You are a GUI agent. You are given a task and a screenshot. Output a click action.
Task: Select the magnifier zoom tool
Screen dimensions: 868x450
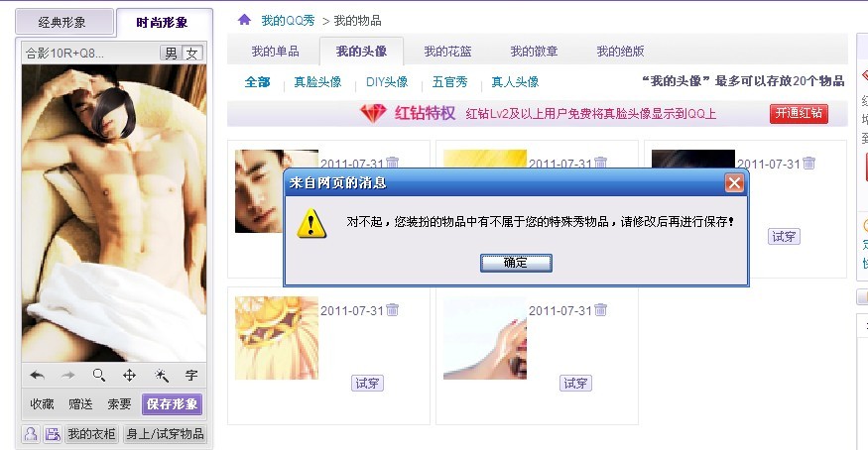[x=99, y=376]
